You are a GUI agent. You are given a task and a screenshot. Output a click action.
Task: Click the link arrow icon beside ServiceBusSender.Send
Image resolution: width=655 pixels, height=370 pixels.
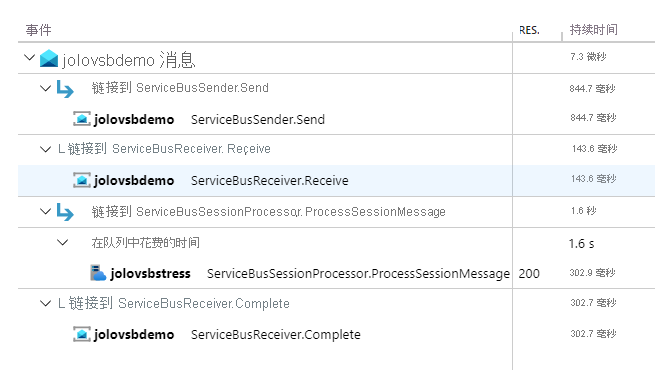65,89
